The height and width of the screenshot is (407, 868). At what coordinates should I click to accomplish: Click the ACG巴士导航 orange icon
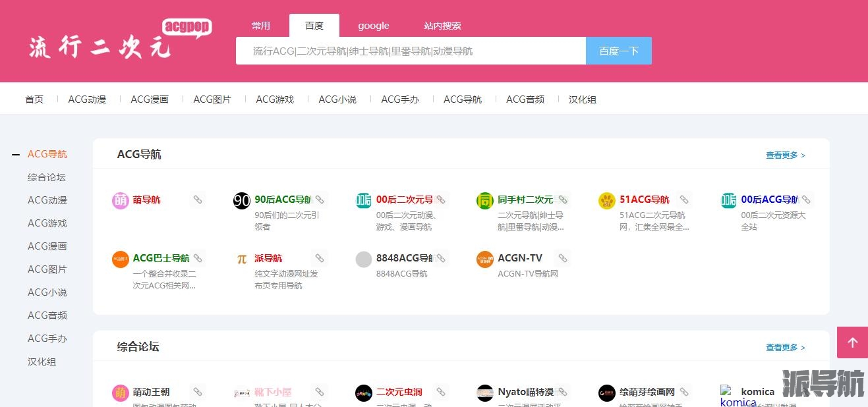(120, 259)
